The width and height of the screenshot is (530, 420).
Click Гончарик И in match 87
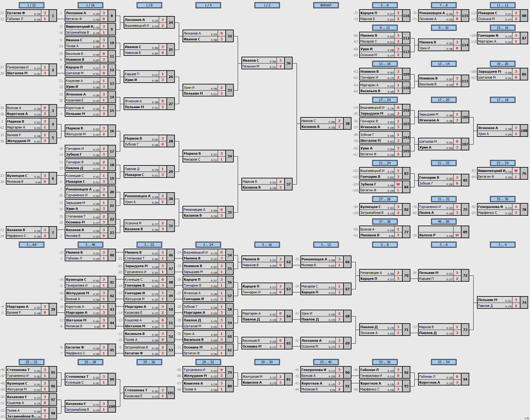coord(488,35)
